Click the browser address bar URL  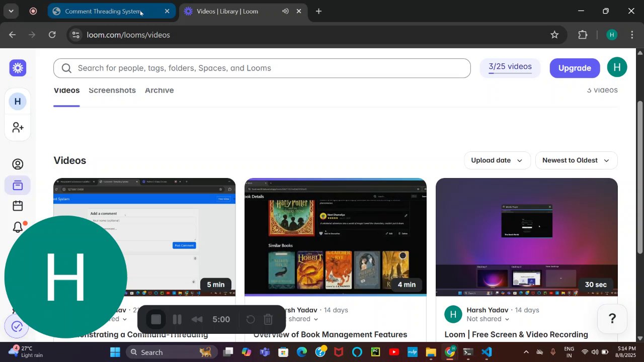pyautogui.click(x=128, y=35)
